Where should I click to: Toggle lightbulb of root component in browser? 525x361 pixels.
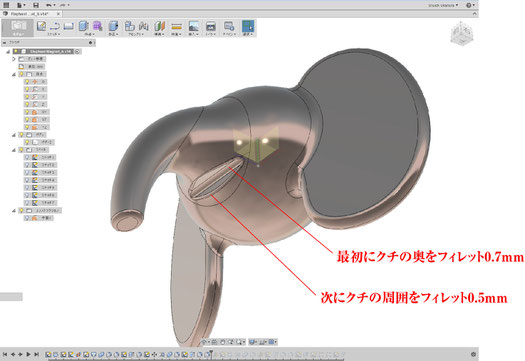click(16, 52)
